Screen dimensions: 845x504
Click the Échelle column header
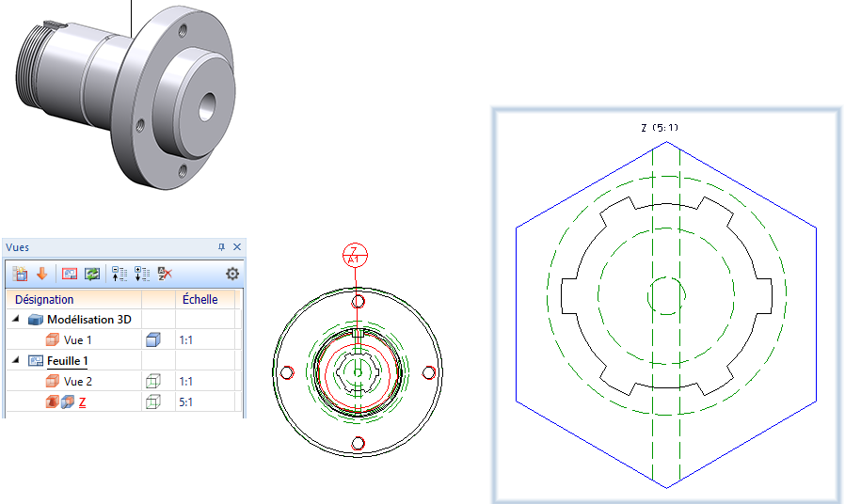199,300
